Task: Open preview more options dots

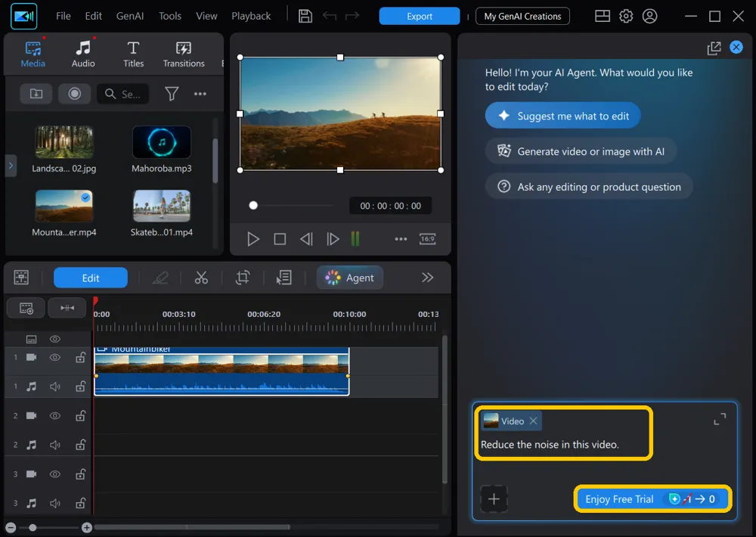Action: point(401,239)
